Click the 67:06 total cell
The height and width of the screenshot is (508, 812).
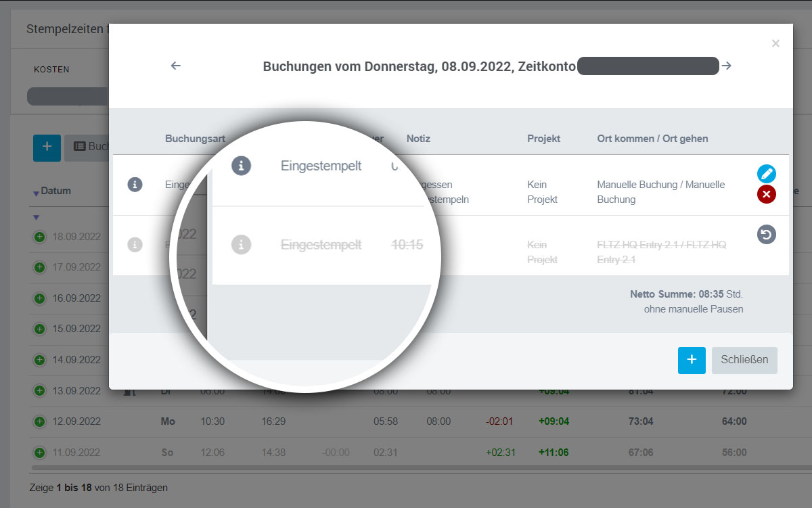641,453
